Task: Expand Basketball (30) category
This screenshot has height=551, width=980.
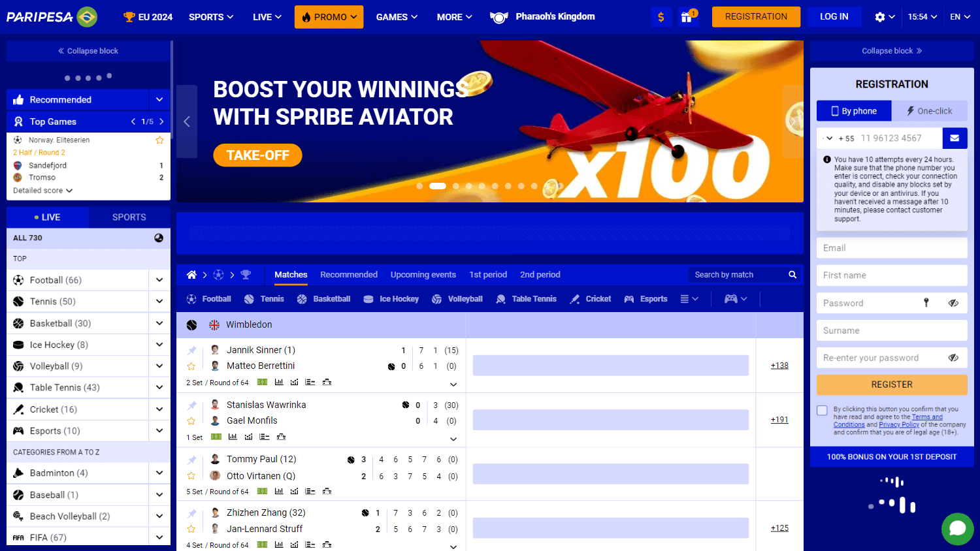Action: tap(159, 323)
